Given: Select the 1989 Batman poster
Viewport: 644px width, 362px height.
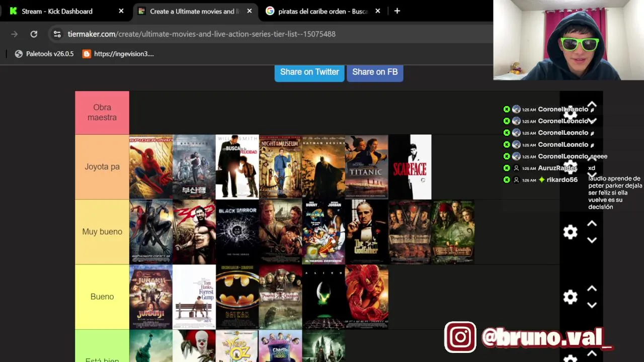Looking at the screenshot, I should coord(237,297).
